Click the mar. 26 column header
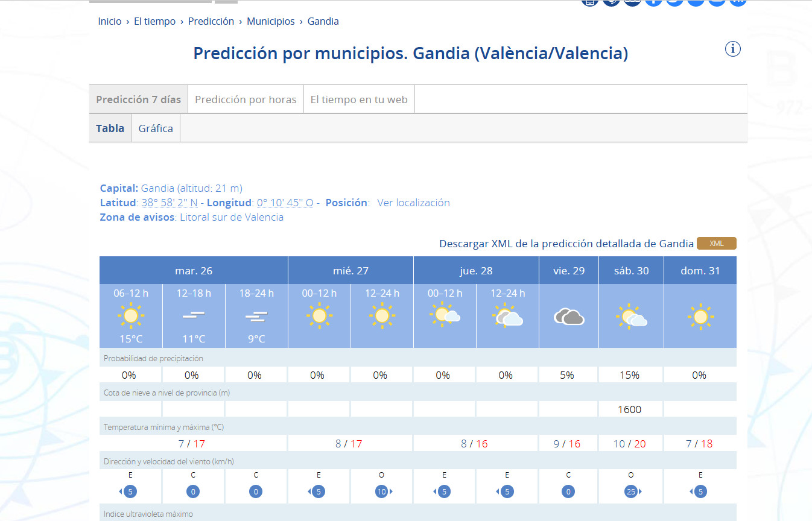The image size is (812, 521). pyautogui.click(x=194, y=271)
